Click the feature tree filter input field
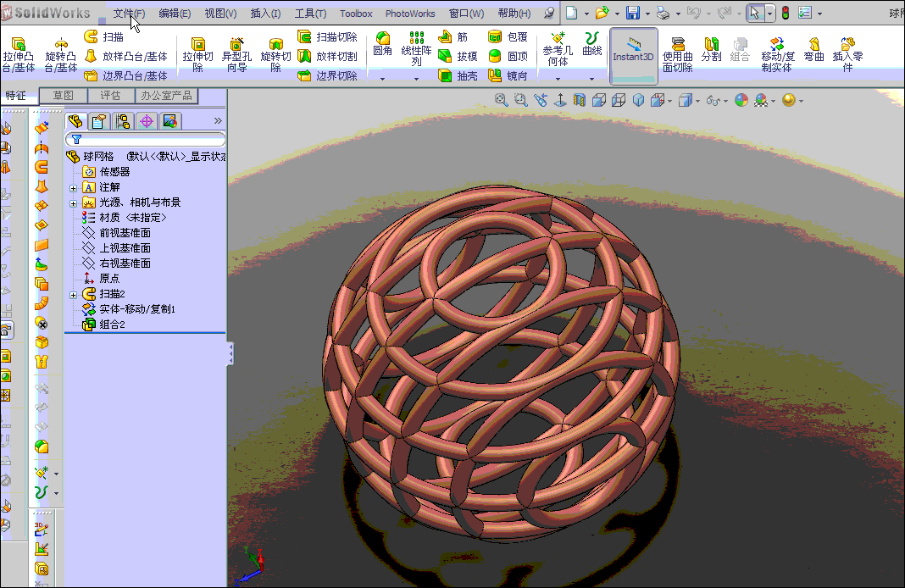 pyautogui.click(x=146, y=139)
